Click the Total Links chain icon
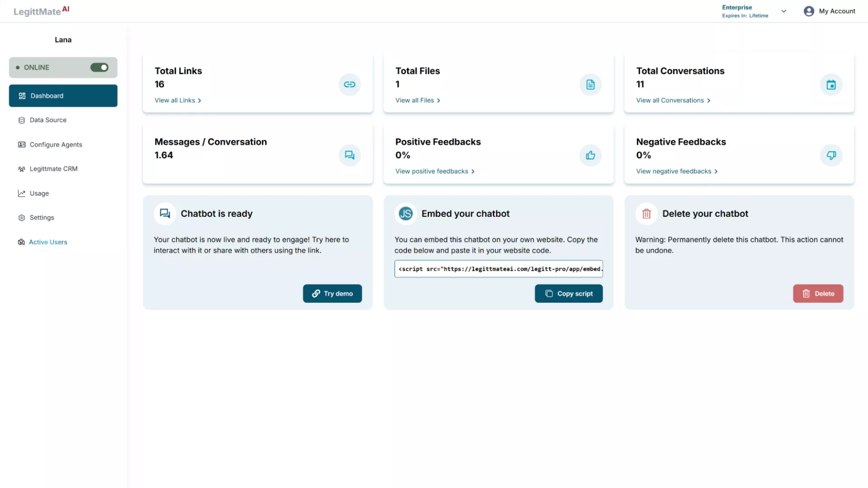The image size is (868, 488). tap(349, 84)
